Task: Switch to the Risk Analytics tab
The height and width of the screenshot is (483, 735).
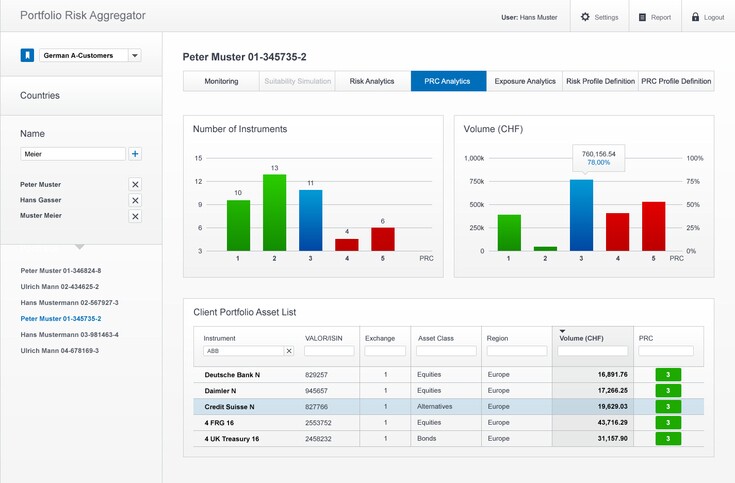Action: [x=372, y=81]
